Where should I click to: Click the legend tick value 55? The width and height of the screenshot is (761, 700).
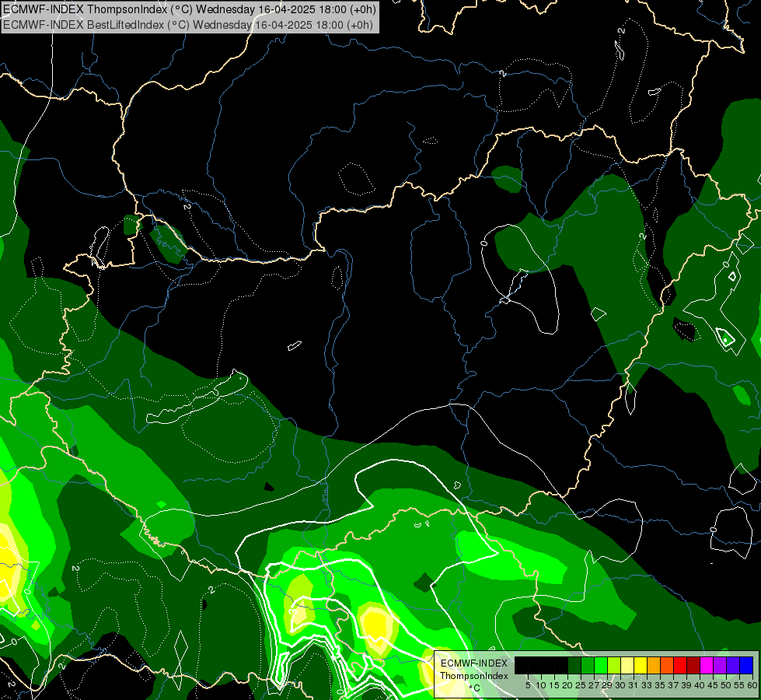coord(739,685)
